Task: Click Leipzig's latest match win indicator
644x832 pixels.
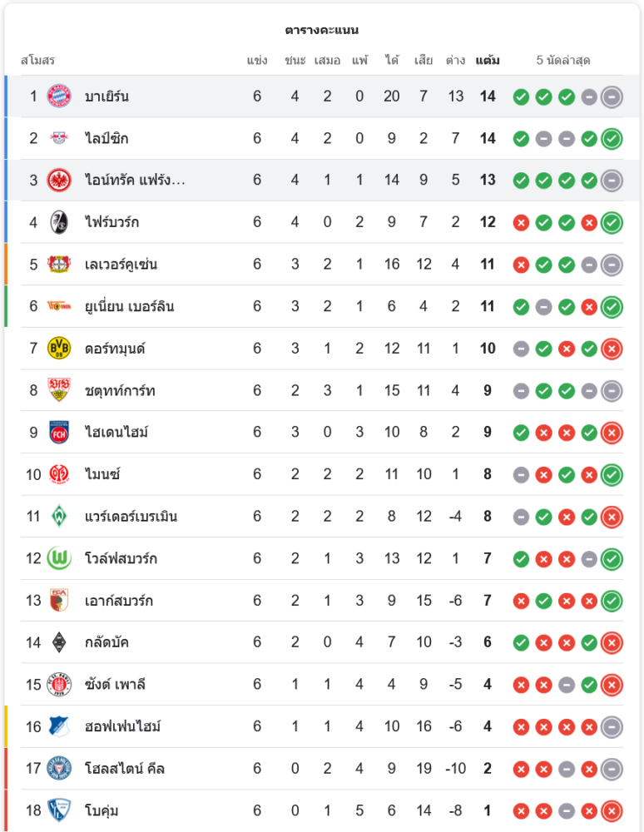Action: pyautogui.click(x=612, y=139)
